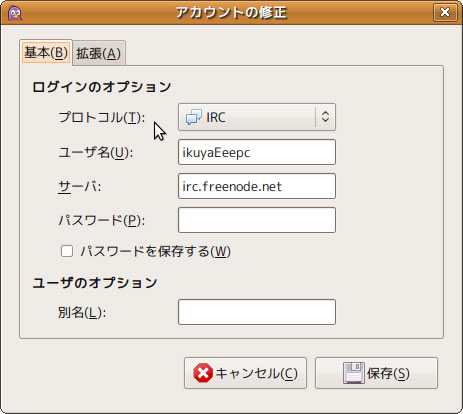Click the ユーザ名(U) label

(96, 153)
